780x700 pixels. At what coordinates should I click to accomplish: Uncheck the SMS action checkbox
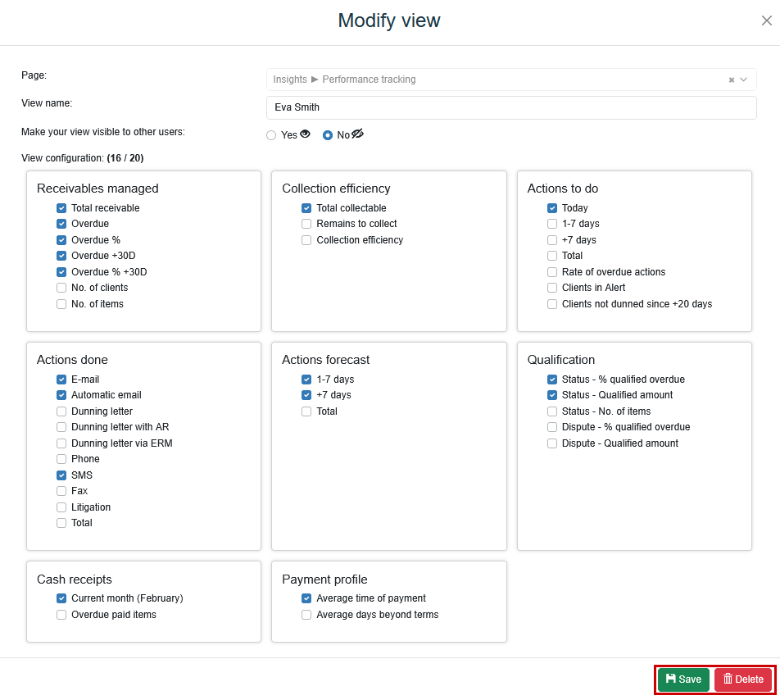[x=61, y=475]
